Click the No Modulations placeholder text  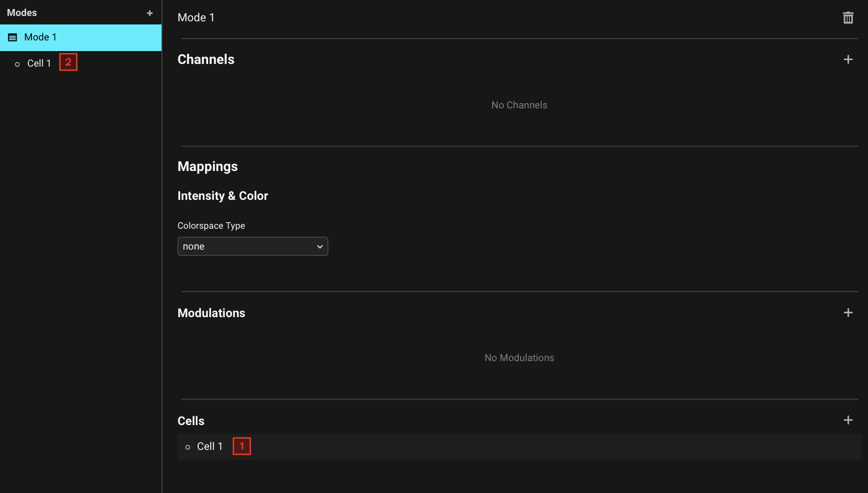pos(519,358)
